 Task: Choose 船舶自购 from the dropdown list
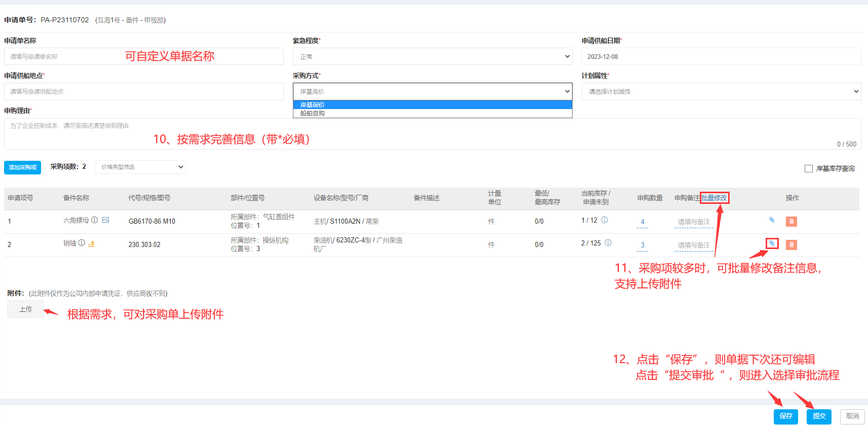433,114
